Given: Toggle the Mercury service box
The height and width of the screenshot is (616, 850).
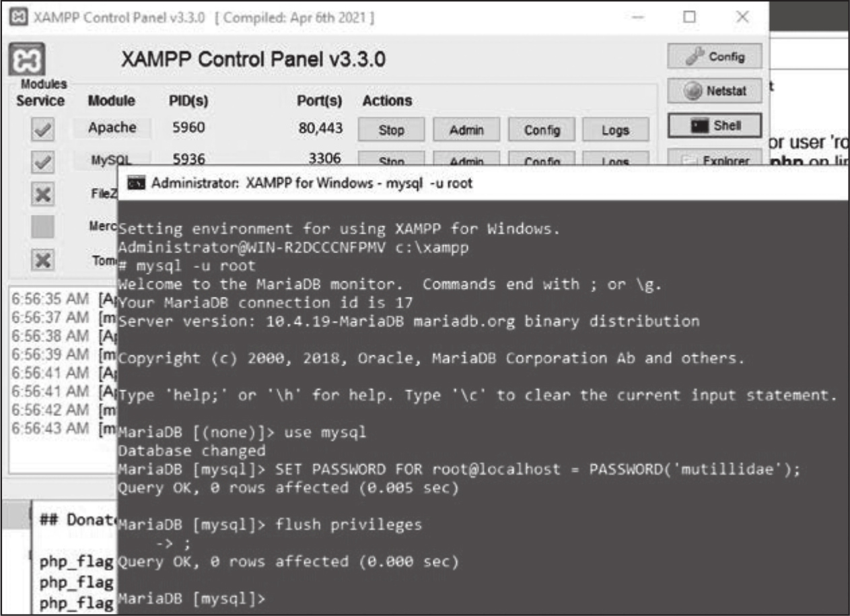Looking at the screenshot, I should pos(42,227).
